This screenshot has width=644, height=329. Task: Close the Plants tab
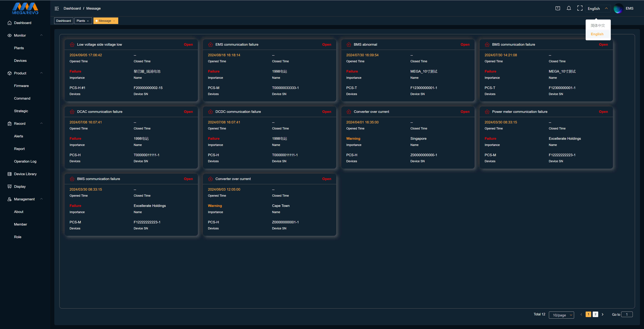pos(88,21)
